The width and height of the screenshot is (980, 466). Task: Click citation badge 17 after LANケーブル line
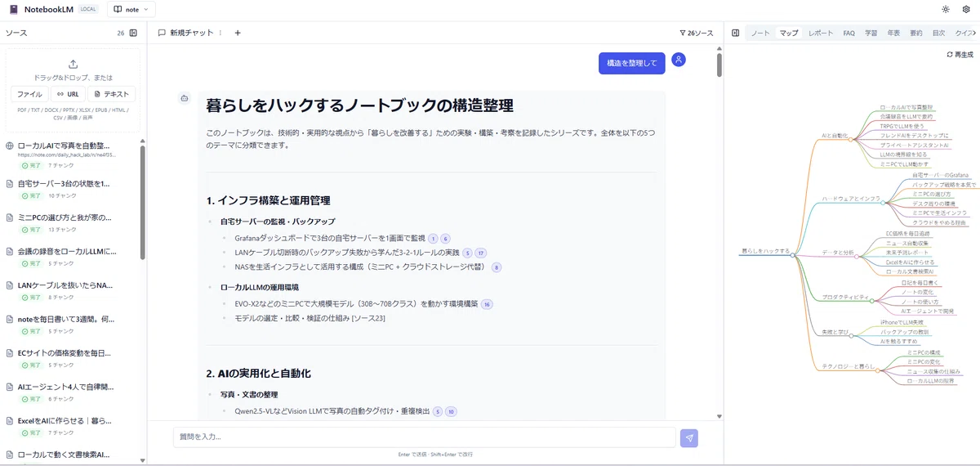(x=481, y=253)
